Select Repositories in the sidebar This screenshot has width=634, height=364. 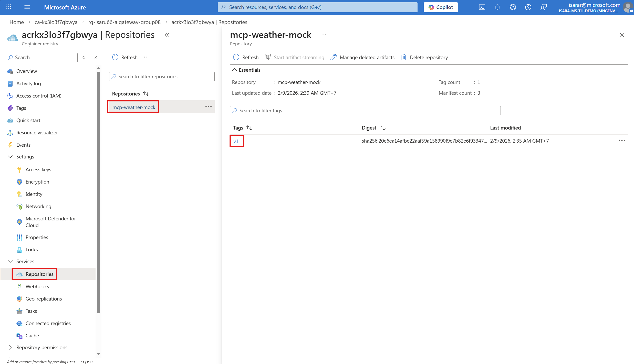coord(39,274)
